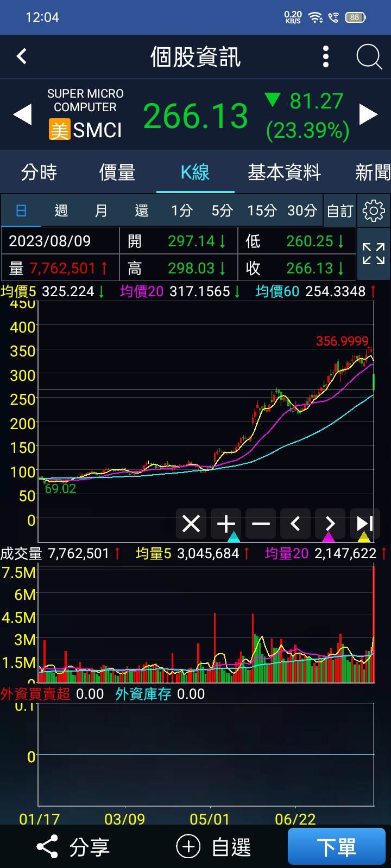
Task: Select the 1分 interval
Action: (x=182, y=210)
